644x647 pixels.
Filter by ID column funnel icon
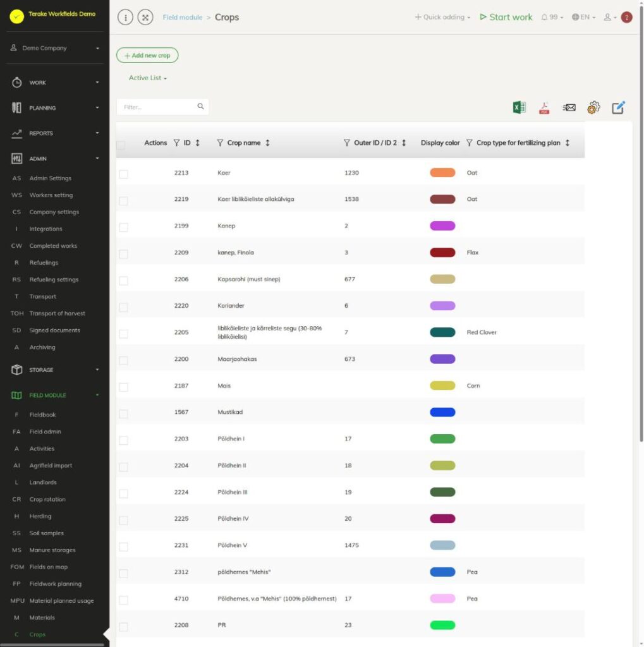point(177,143)
